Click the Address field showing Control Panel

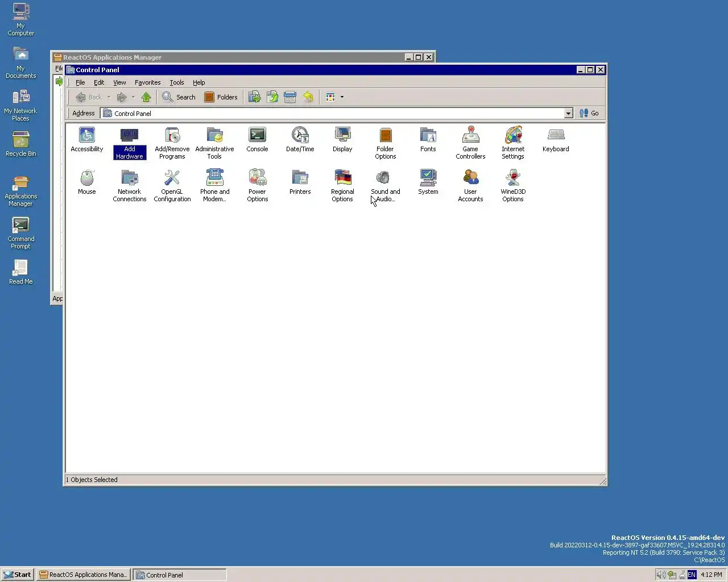point(337,113)
